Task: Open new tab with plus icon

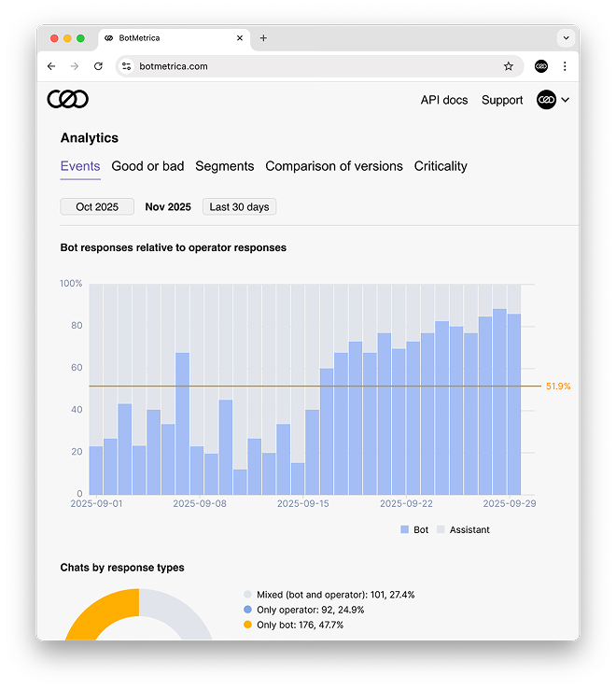Action: 263,38
